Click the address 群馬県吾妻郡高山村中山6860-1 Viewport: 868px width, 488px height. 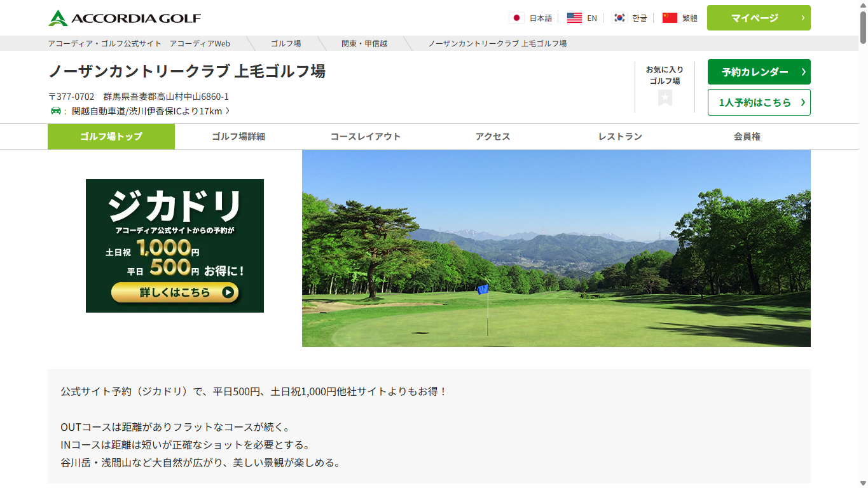(166, 97)
